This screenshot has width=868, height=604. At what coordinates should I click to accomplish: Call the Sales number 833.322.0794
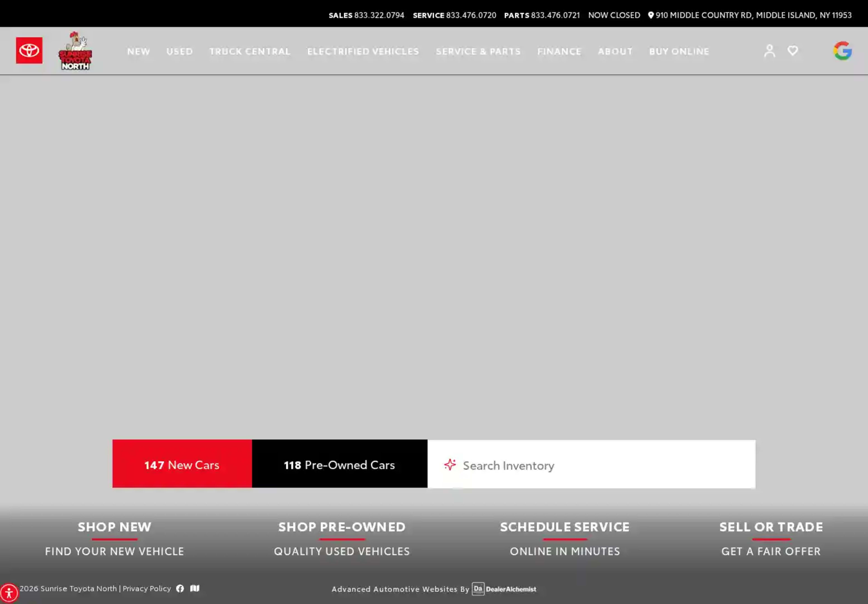pyautogui.click(x=366, y=15)
